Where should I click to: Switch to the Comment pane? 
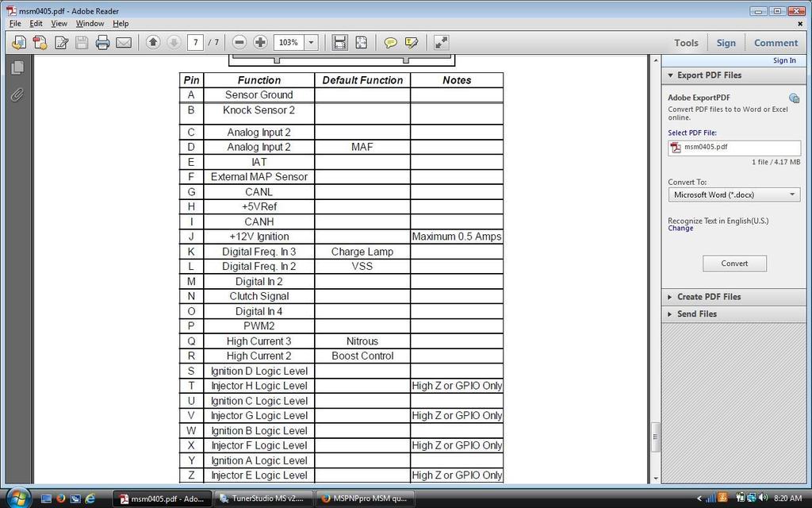point(776,43)
